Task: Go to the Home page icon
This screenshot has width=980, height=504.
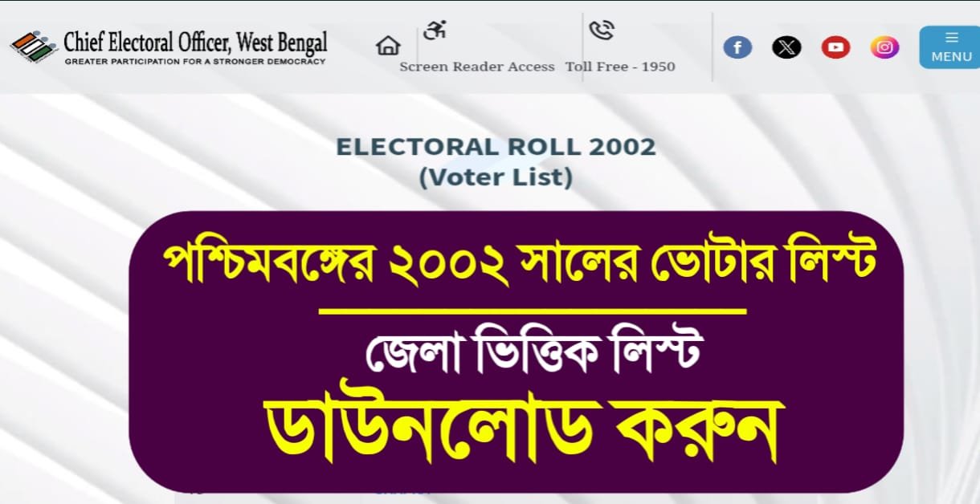Action: (x=388, y=46)
